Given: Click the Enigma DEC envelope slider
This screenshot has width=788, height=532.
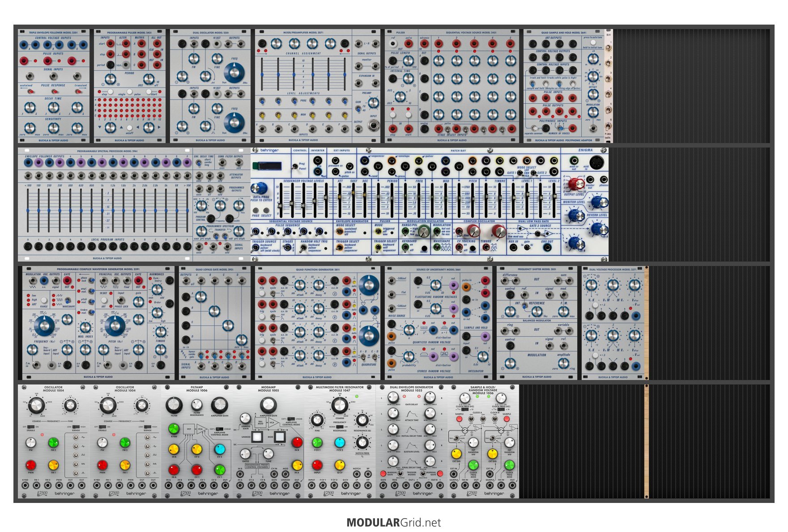Looking at the screenshot, I should [x=366, y=200].
